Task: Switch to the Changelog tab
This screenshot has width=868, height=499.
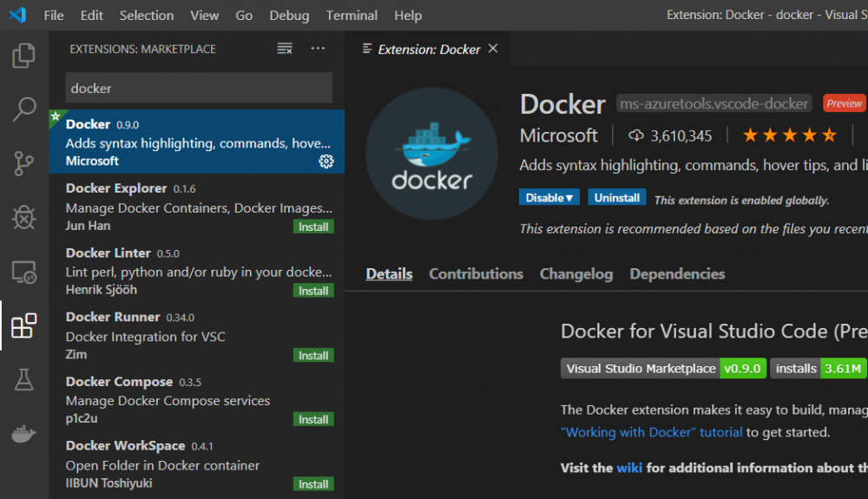Action: click(x=575, y=273)
